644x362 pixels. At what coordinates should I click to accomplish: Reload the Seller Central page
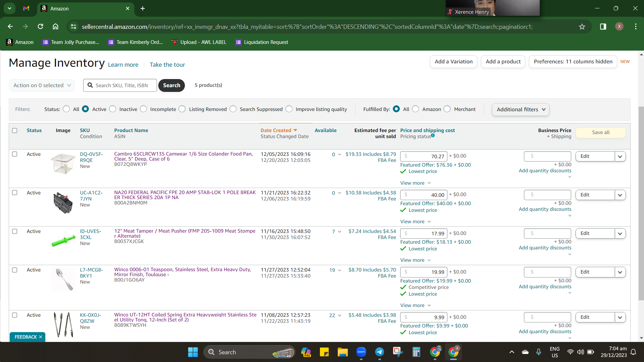point(40,26)
